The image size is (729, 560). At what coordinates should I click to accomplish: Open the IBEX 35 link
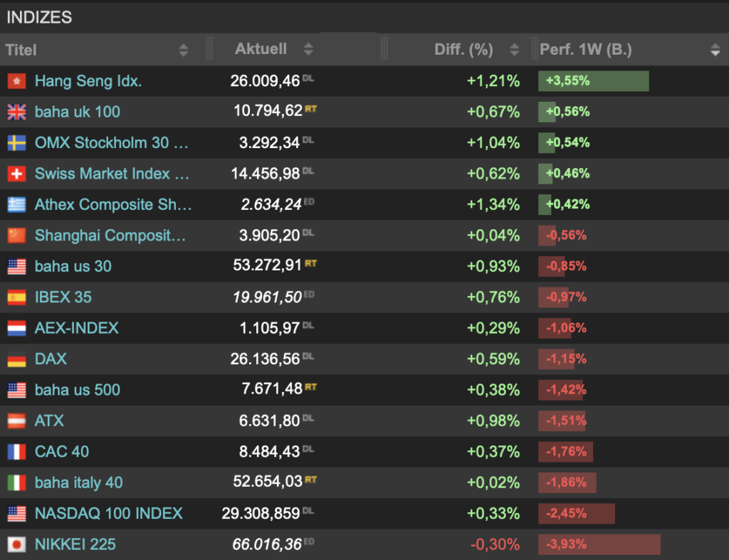[x=63, y=297]
